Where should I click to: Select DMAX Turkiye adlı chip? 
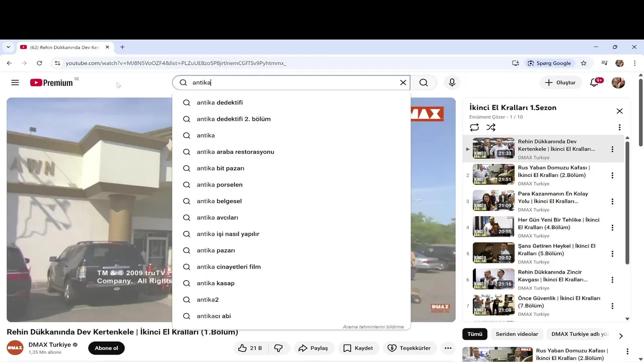tap(580, 334)
